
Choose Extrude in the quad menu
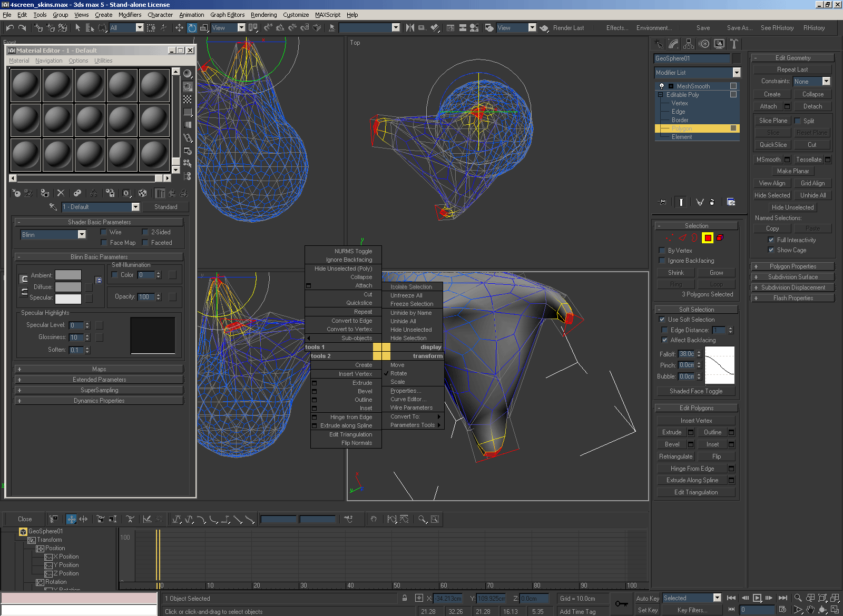[x=347, y=383]
